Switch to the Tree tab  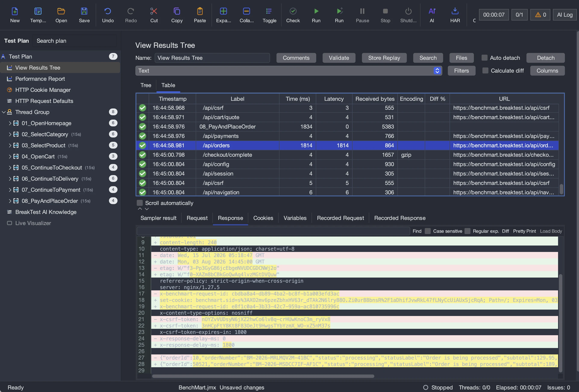pos(146,85)
